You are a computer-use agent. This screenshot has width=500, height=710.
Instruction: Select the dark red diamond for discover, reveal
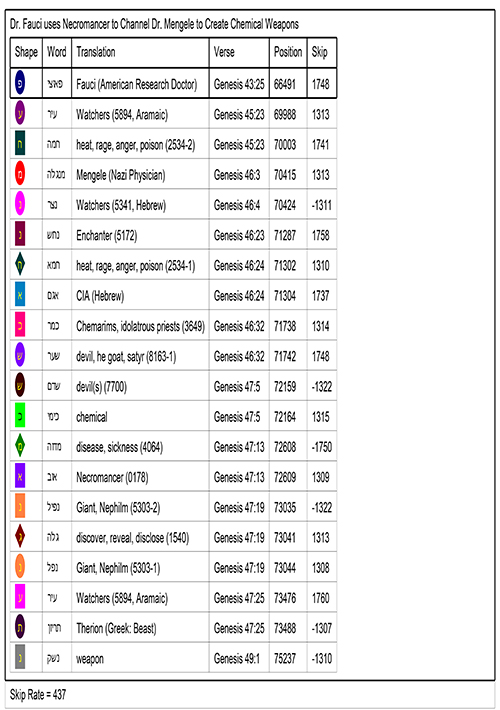pos(20,537)
